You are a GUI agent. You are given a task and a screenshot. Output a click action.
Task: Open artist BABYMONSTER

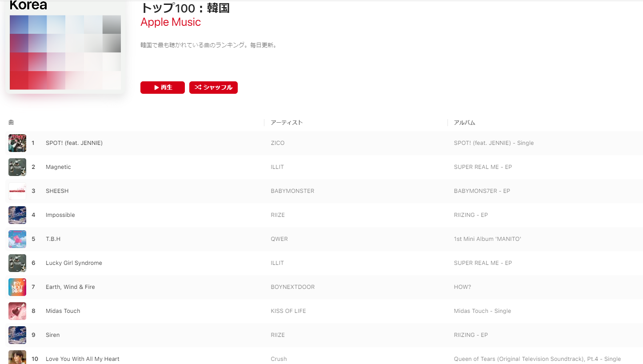click(292, 191)
